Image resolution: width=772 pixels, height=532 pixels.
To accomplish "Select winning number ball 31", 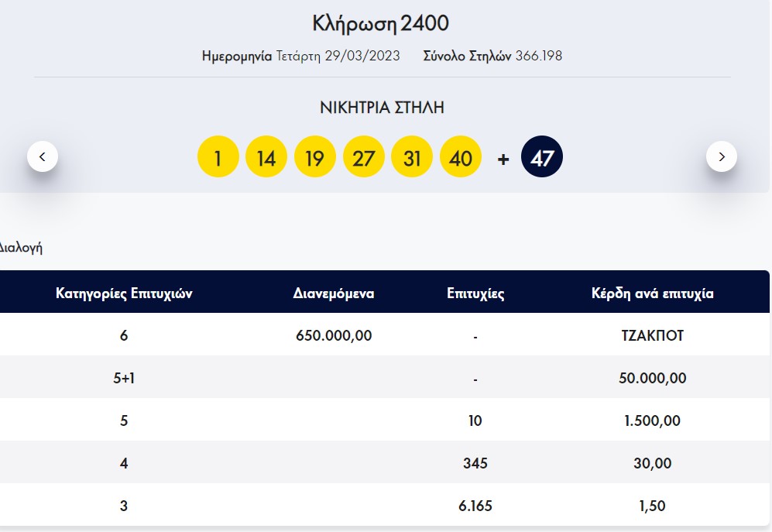I will pos(412,158).
